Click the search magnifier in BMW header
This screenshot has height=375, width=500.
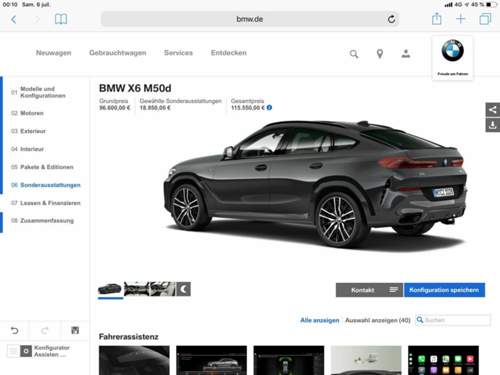pos(354,54)
